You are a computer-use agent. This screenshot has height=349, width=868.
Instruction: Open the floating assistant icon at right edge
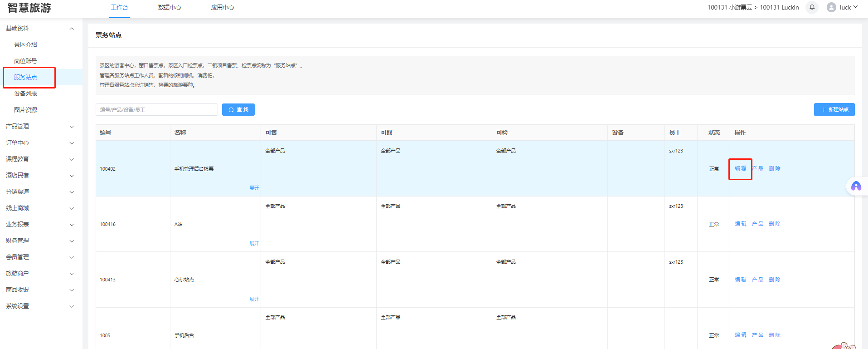point(856,186)
